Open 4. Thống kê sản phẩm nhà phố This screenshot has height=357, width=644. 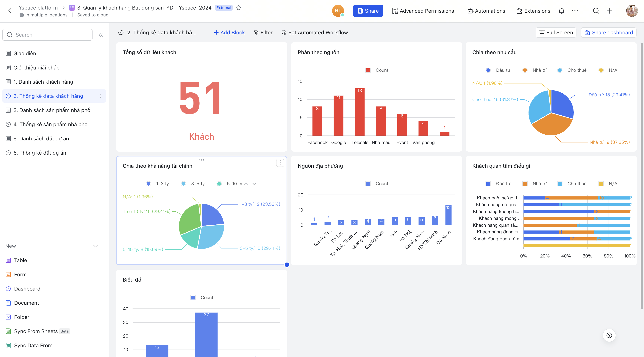[x=54, y=124]
